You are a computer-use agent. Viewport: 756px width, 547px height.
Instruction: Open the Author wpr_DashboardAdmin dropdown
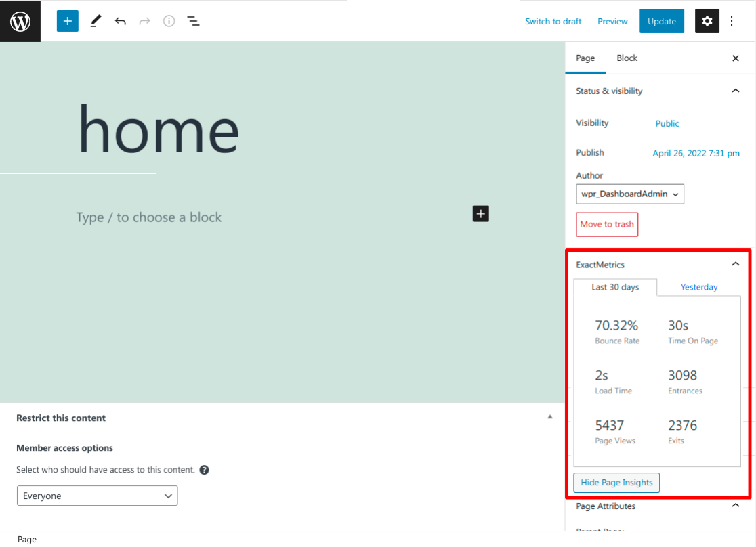(630, 194)
